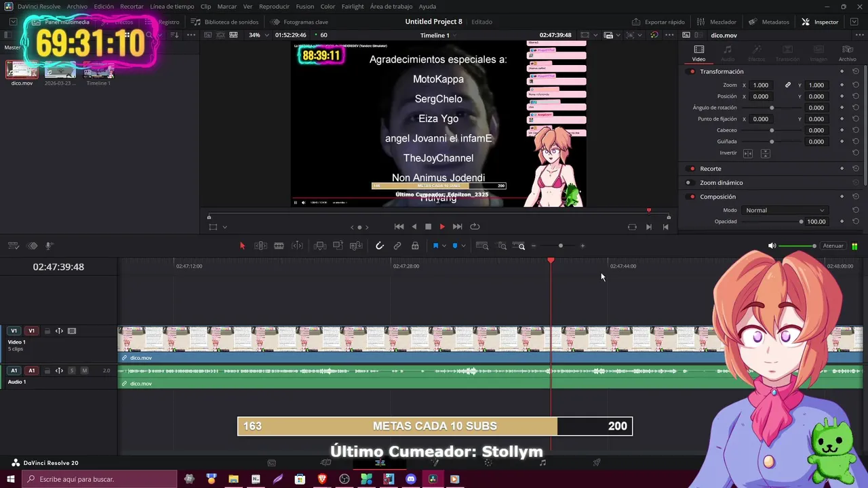The height and width of the screenshot is (488, 868).
Task: Adjust the timeline zoom slider
Action: point(560,245)
